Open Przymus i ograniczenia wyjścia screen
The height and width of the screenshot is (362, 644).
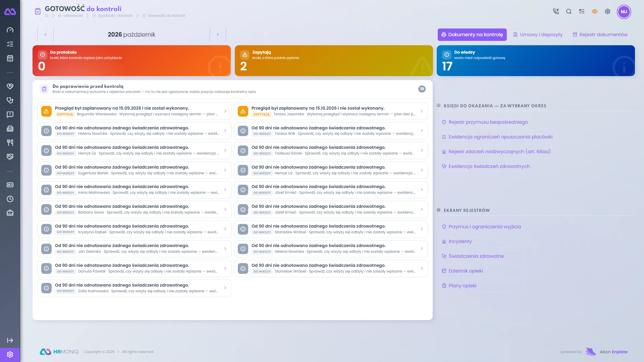(x=481, y=227)
